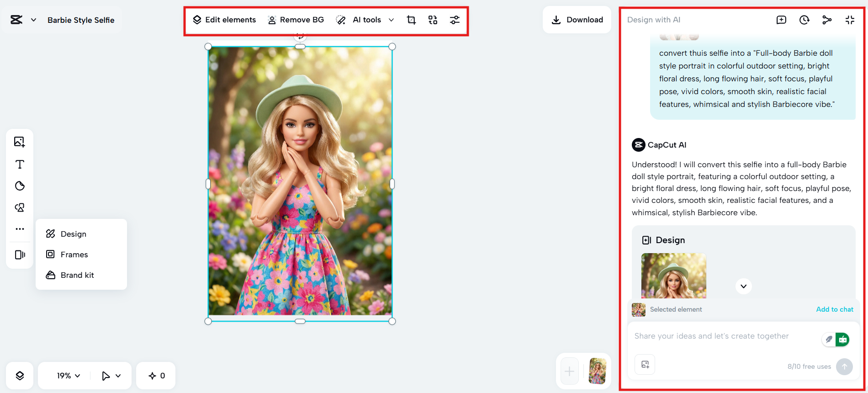Screen dimensions: 868x393
Task: Click the rotate handle above the canvas image
Action: point(300,36)
